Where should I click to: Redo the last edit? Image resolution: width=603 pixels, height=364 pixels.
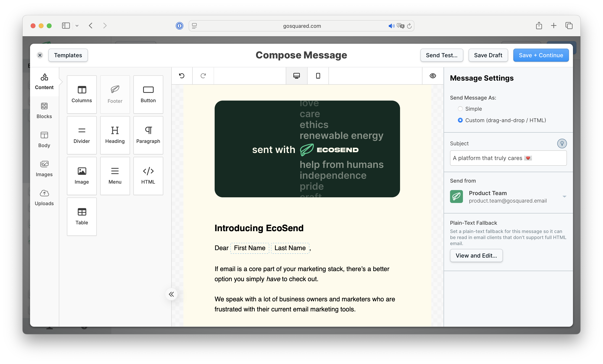tap(203, 76)
